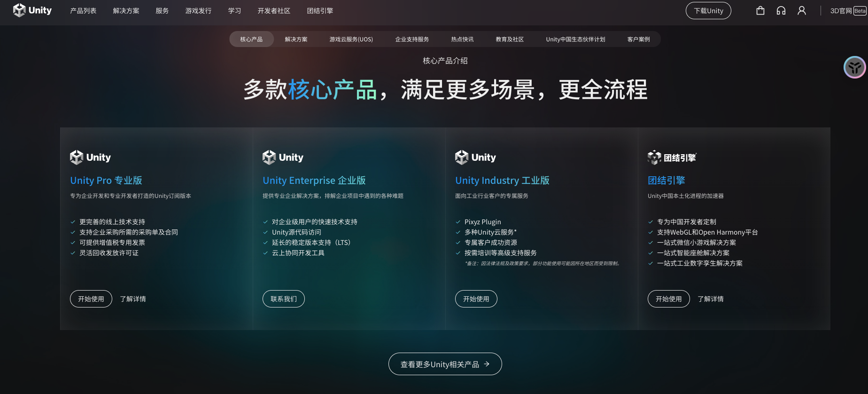Open the 学习 menu
This screenshot has width=868, height=394.
(234, 11)
